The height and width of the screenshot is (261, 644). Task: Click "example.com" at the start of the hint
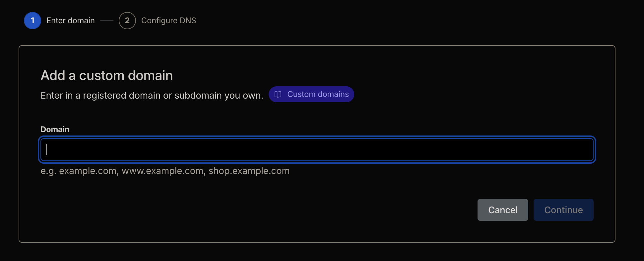coord(88,171)
